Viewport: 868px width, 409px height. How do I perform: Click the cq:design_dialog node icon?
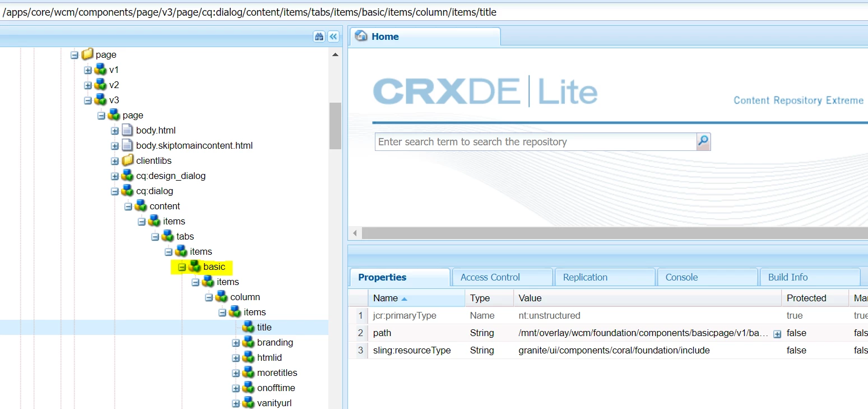click(x=127, y=176)
